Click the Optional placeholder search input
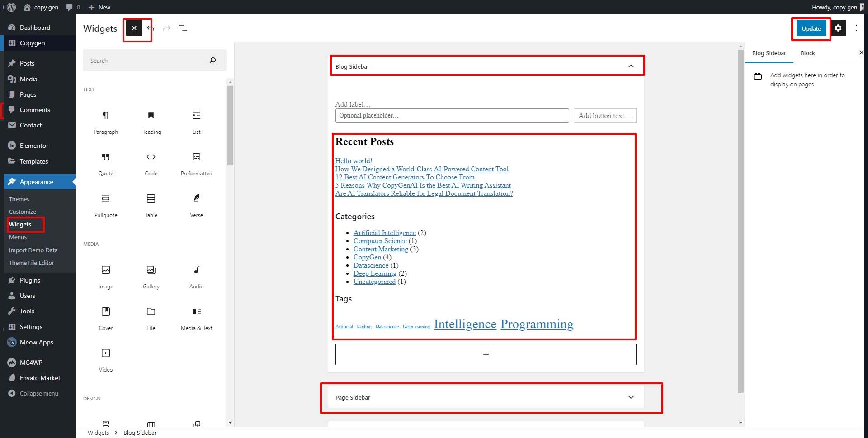The image size is (868, 438). tap(452, 116)
